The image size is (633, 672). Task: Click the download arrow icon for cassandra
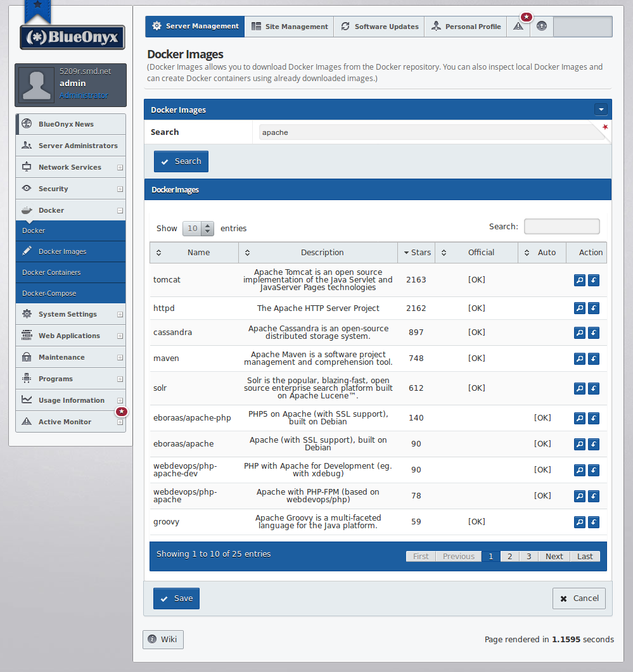(594, 333)
